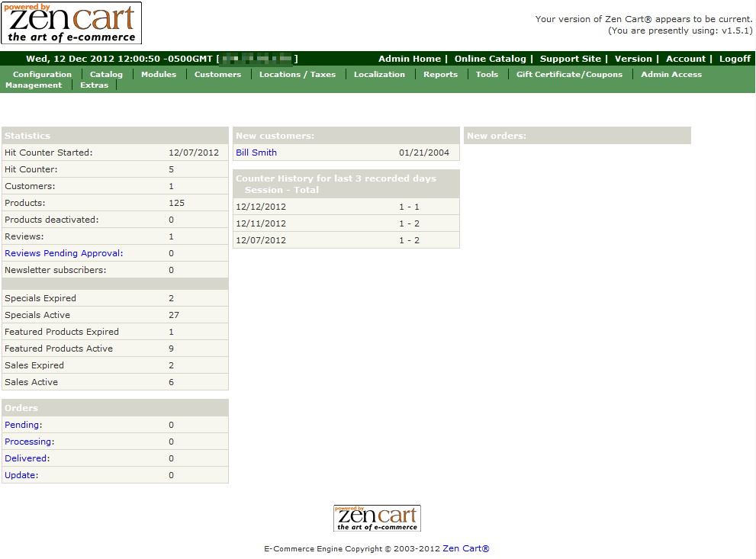The image size is (756, 559).
Task: Click the Zen Cart logo at top left
Action: click(72, 24)
